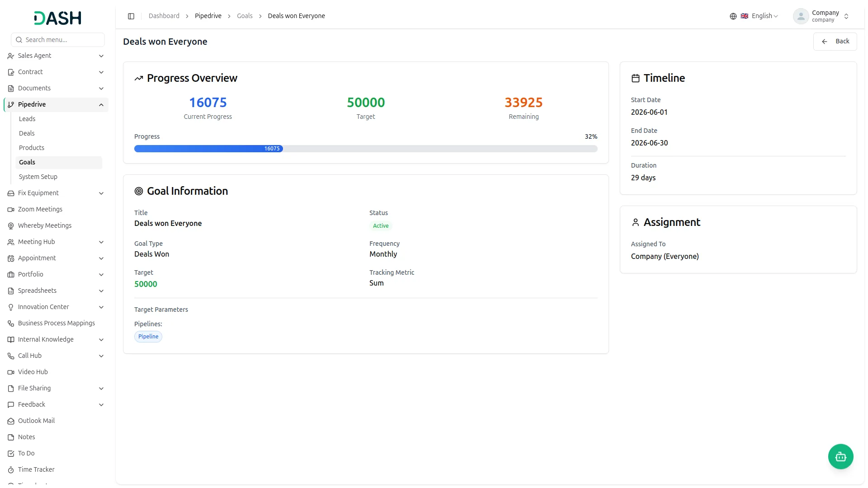Expand the Spreadsheets chevron

point(101,291)
